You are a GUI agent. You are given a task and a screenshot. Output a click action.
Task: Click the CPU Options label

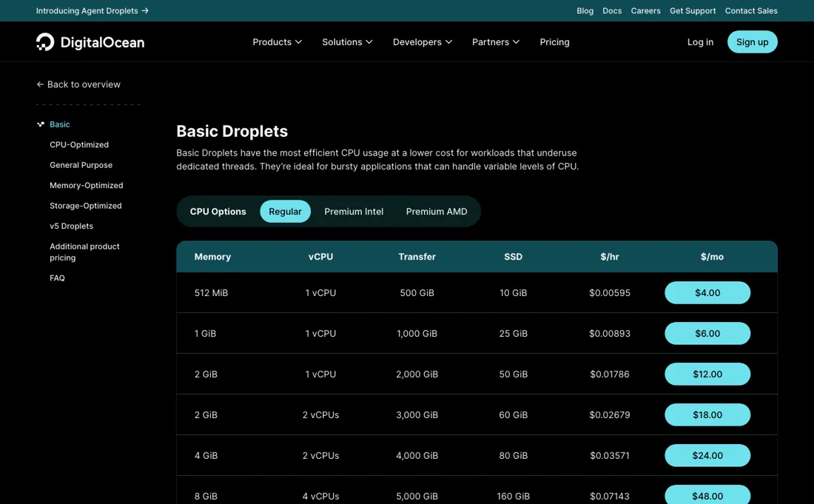218,211
